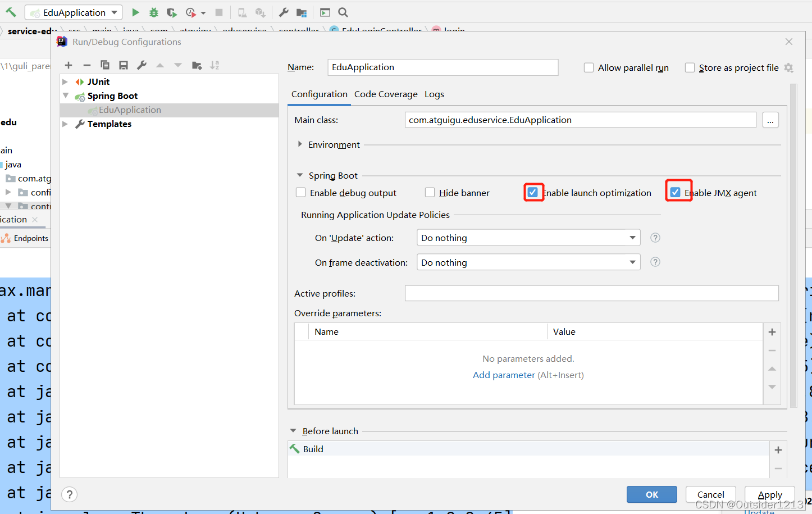The image size is (812, 514).
Task: Close the Run/Debug Configurations dialog
Action: point(789,42)
